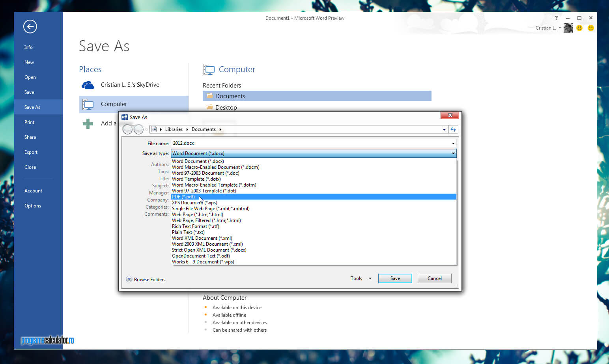Click the SkyDrive cloud icon
609x364 pixels.
[x=88, y=85]
